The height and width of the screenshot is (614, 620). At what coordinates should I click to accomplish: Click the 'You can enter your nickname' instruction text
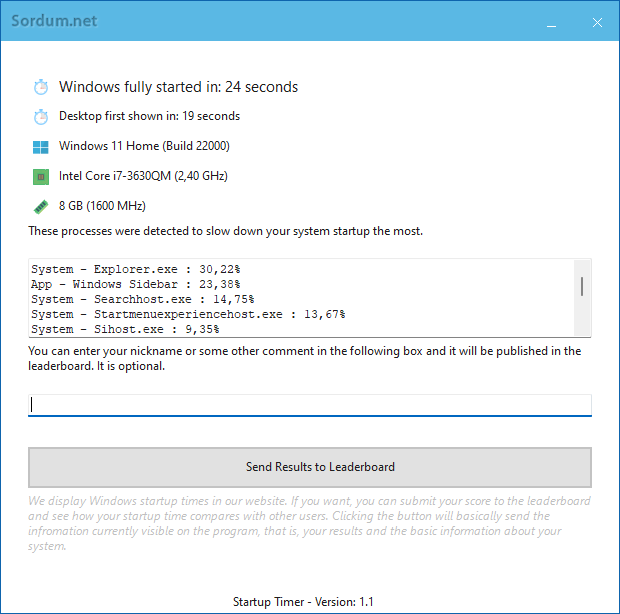pos(304,359)
